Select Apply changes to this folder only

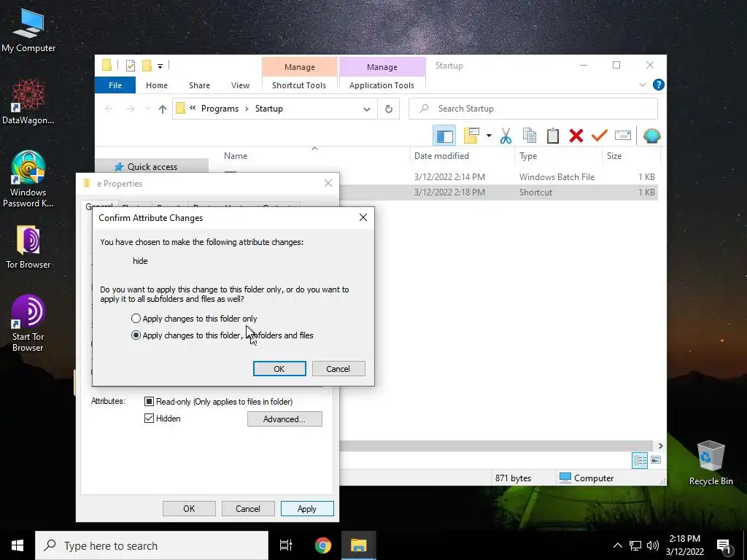pos(194,319)
